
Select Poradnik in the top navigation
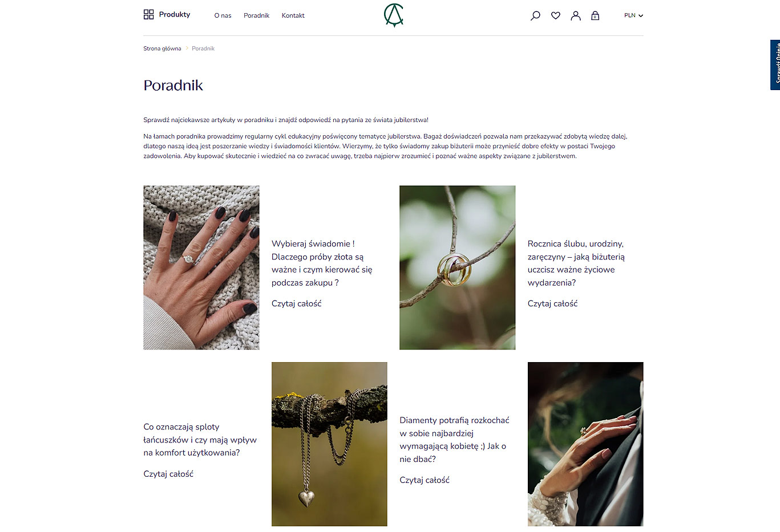[256, 15]
